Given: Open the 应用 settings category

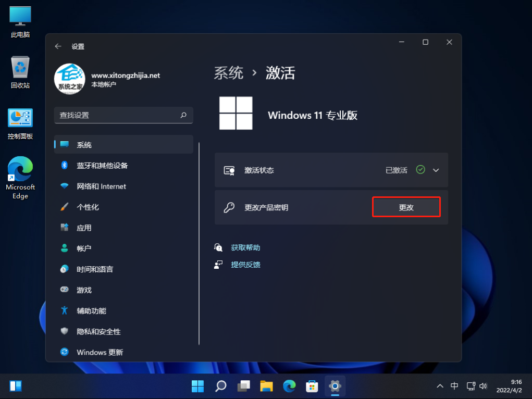Looking at the screenshot, I should pos(123,228).
